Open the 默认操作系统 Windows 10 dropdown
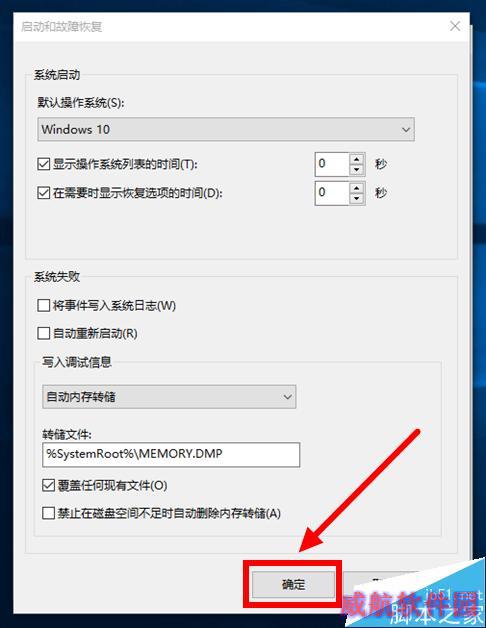This screenshot has width=486, height=628. (226, 129)
